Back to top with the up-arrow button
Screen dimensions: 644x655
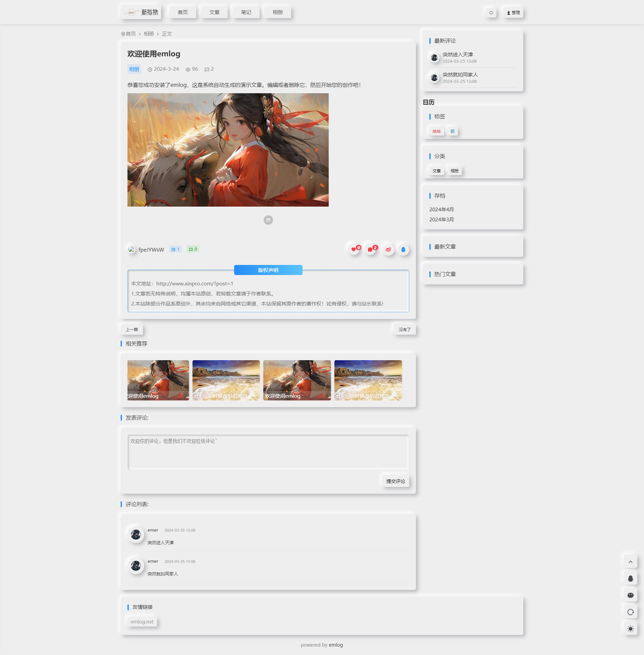pos(630,561)
